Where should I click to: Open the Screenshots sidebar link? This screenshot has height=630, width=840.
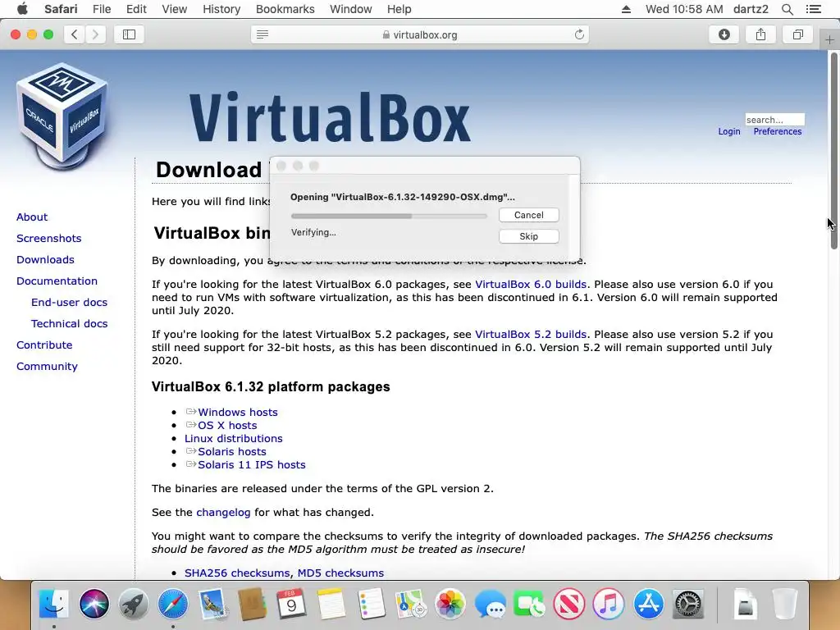[48, 239]
